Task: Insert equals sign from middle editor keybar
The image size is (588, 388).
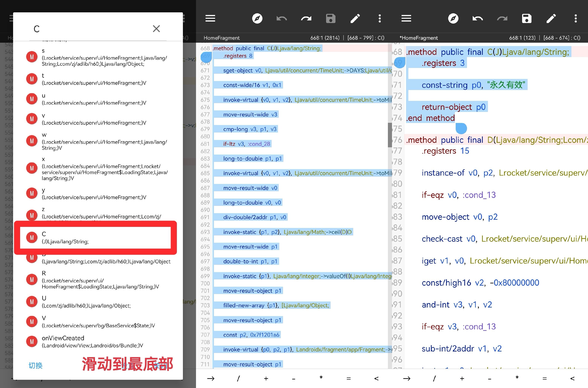Action: click(349, 378)
